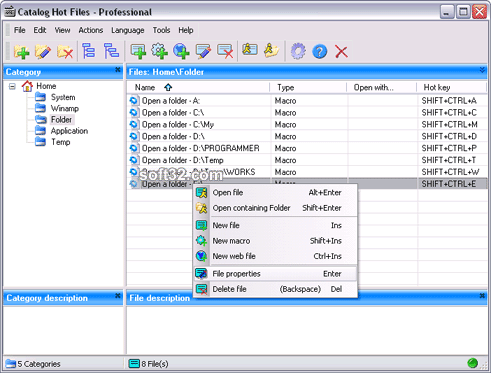Select row 'Open a folder - D:\Temp'
The image size is (491, 373).
click(307, 160)
